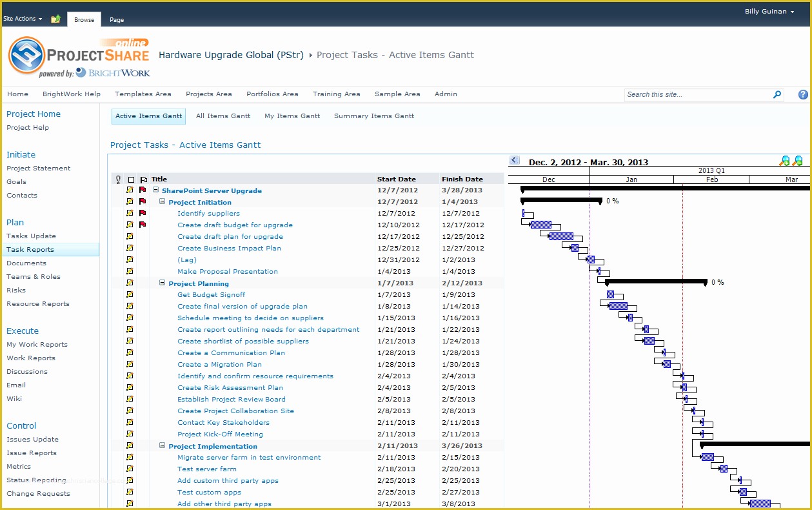Click the ProjectShare logo

point(79,57)
